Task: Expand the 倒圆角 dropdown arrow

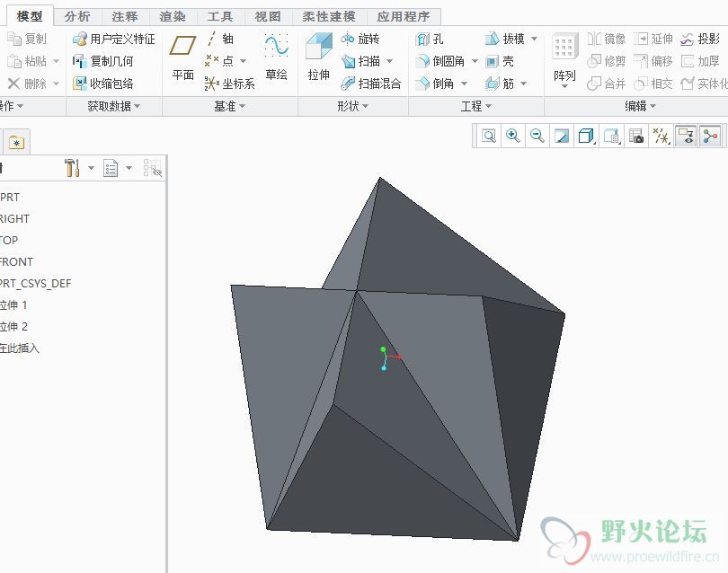Action: click(475, 61)
